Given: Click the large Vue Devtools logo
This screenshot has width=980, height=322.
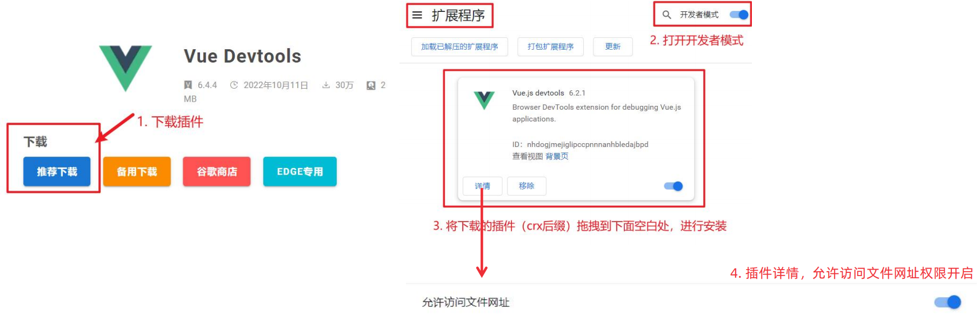Looking at the screenshot, I should coord(125,68).
